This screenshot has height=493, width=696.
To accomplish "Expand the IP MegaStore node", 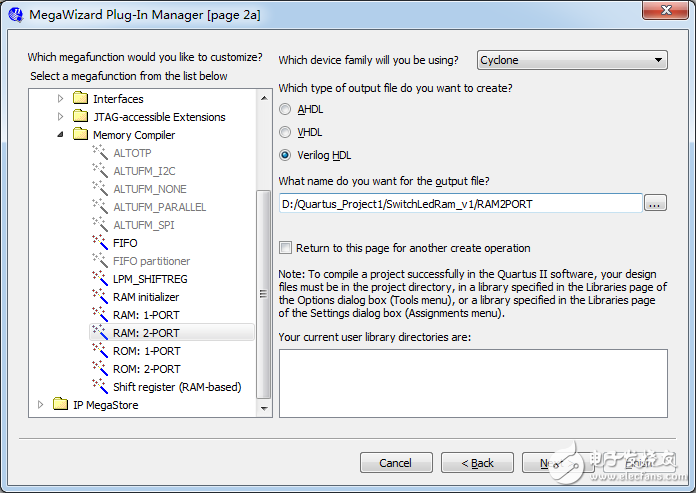I will [x=40, y=405].
